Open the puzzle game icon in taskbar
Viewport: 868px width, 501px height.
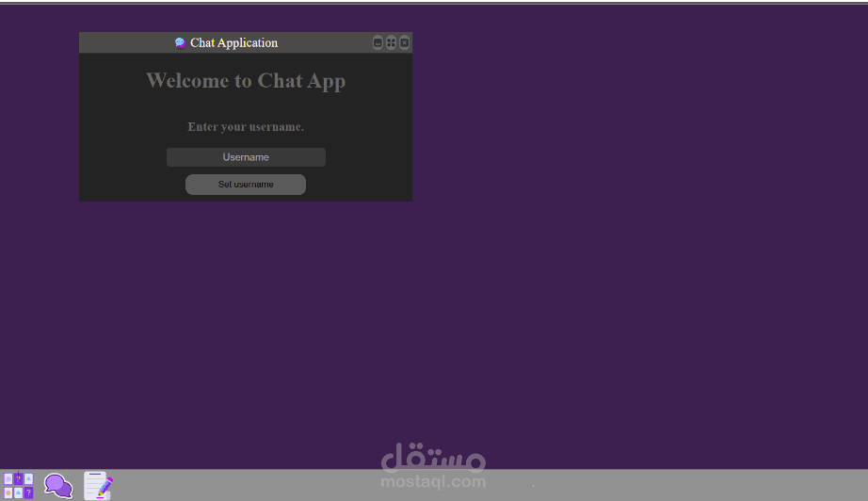[18, 486]
